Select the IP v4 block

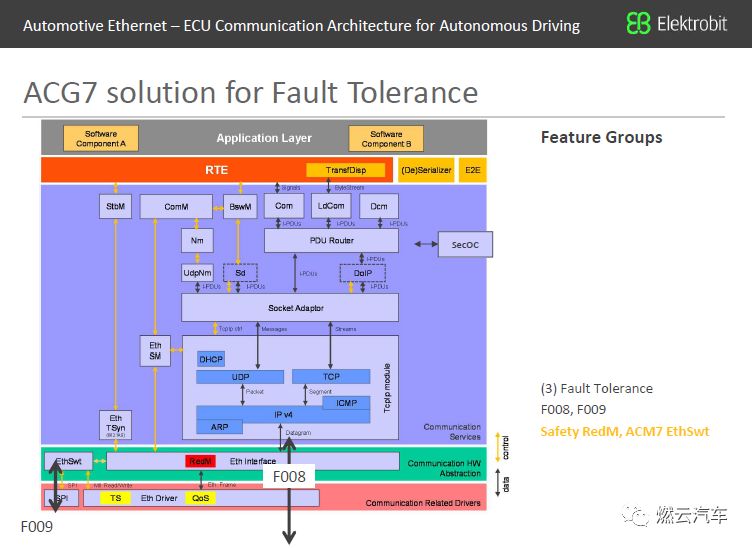tap(283, 414)
